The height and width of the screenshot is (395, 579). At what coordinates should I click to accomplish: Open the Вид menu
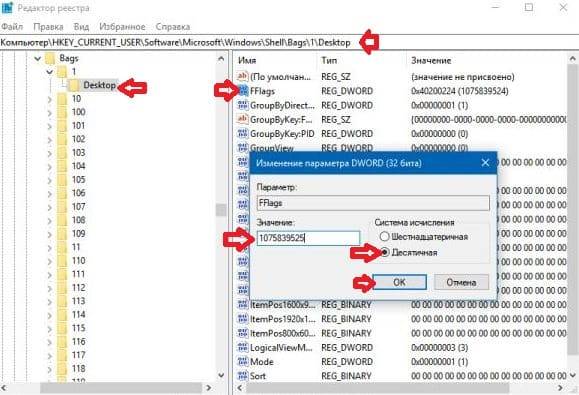click(x=81, y=27)
